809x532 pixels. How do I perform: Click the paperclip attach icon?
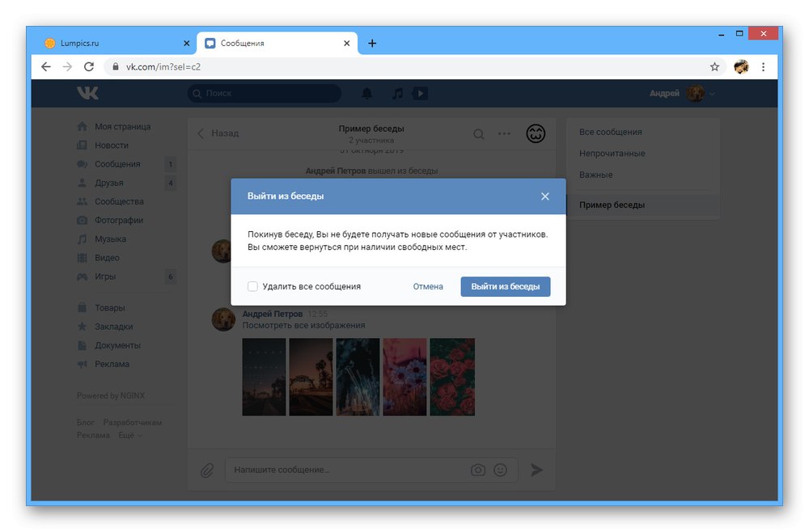click(207, 470)
